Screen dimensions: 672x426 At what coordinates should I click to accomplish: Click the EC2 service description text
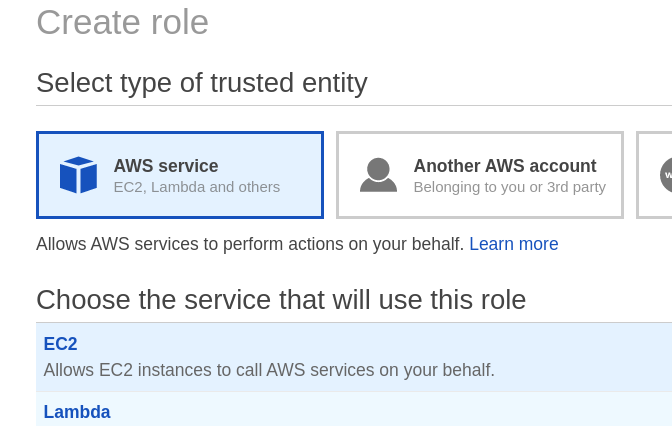269,370
